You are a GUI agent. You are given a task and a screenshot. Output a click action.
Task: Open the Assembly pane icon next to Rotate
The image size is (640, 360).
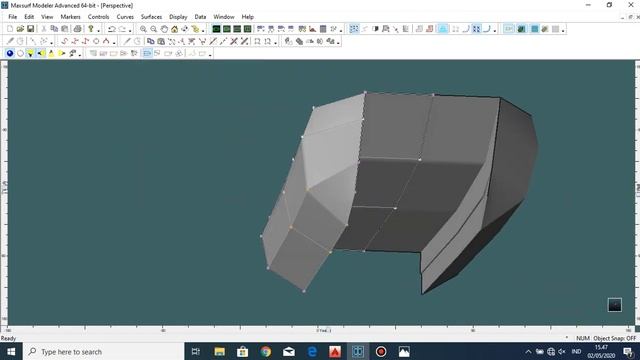pos(195,29)
